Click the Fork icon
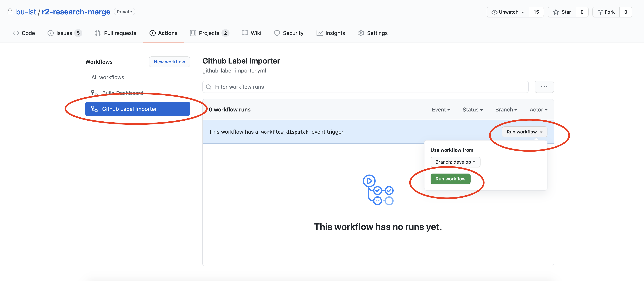The width and height of the screenshot is (644, 281). (600, 12)
